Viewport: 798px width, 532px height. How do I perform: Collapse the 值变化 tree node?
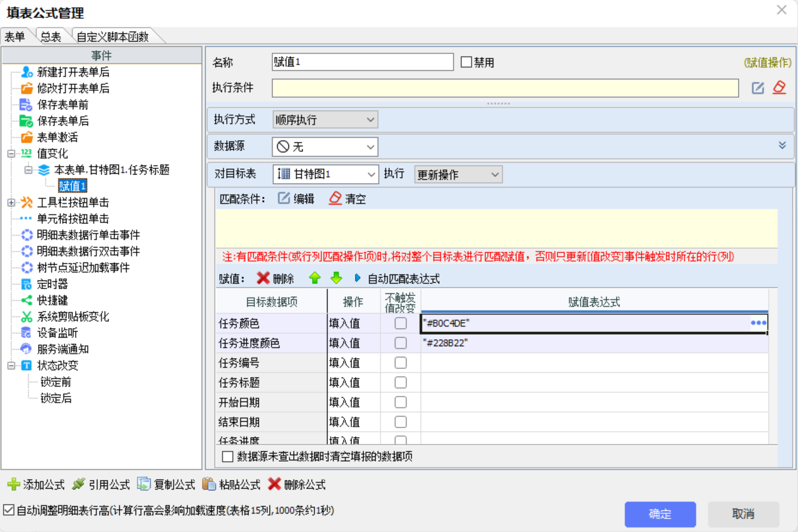click(11, 153)
